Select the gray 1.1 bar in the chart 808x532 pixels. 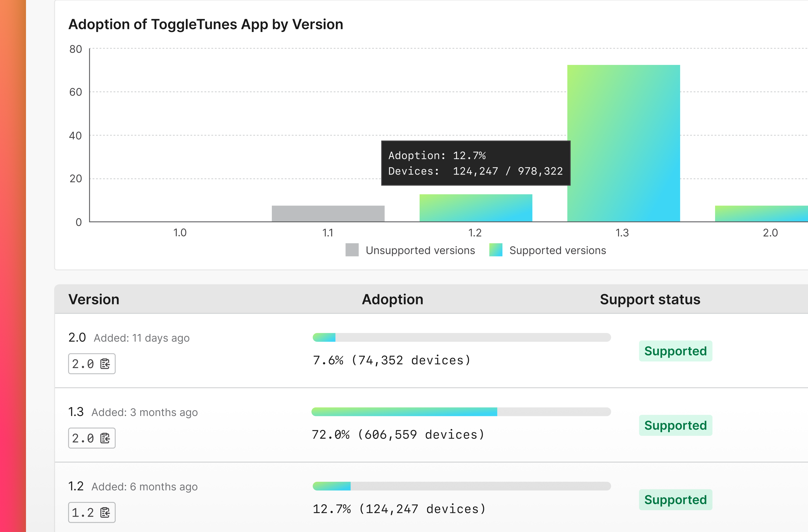tap(328, 214)
